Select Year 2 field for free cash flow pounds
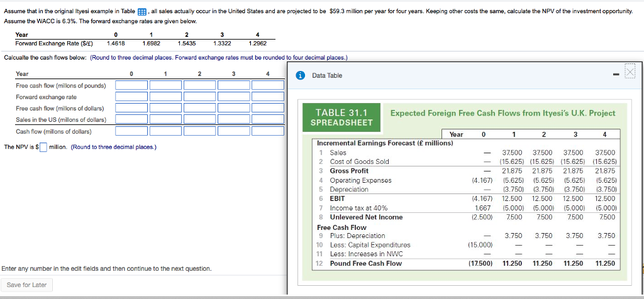This screenshot has height=299, width=644. coord(199,85)
